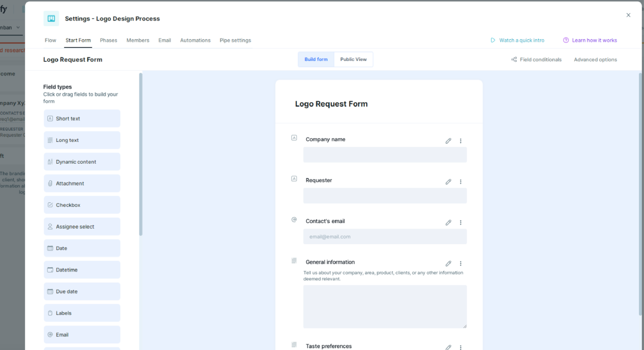
Task: Go to the Members tab
Action: click(138, 40)
